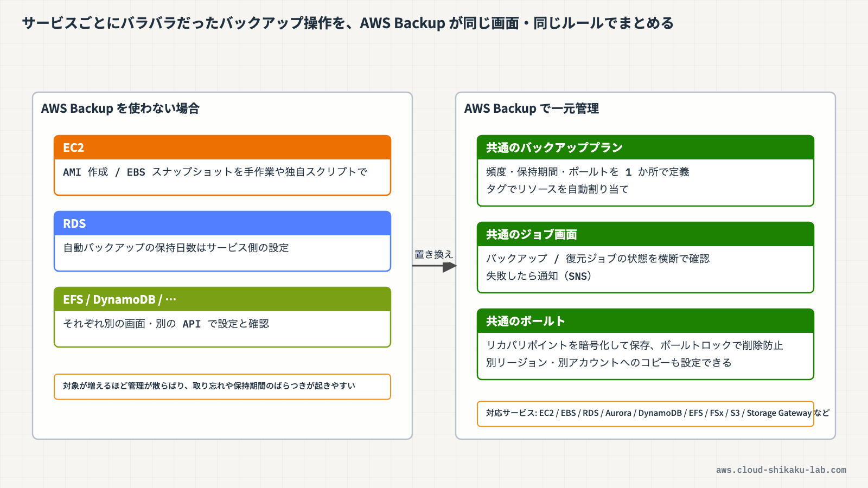The width and height of the screenshot is (868, 488).
Task: Select the line starting "リカバリポイントを暗号化して保存"
Action: pyautogui.click(x=635, y=345)
